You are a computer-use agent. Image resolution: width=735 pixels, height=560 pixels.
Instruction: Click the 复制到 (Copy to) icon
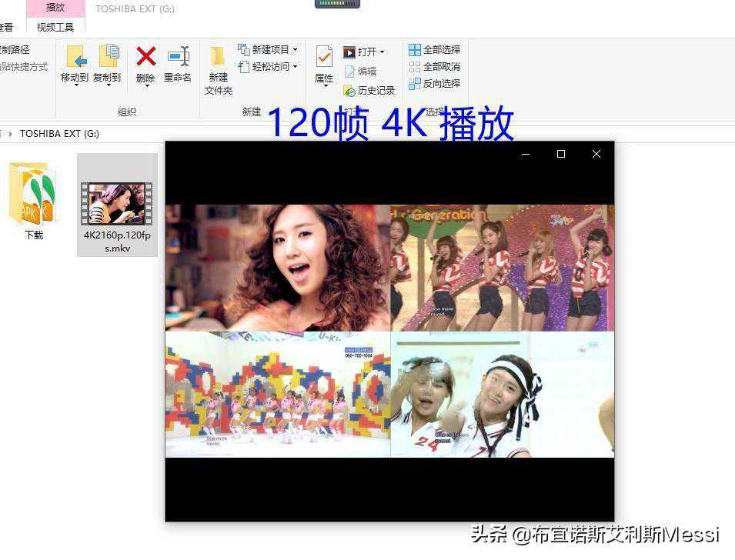click(107, 58)
